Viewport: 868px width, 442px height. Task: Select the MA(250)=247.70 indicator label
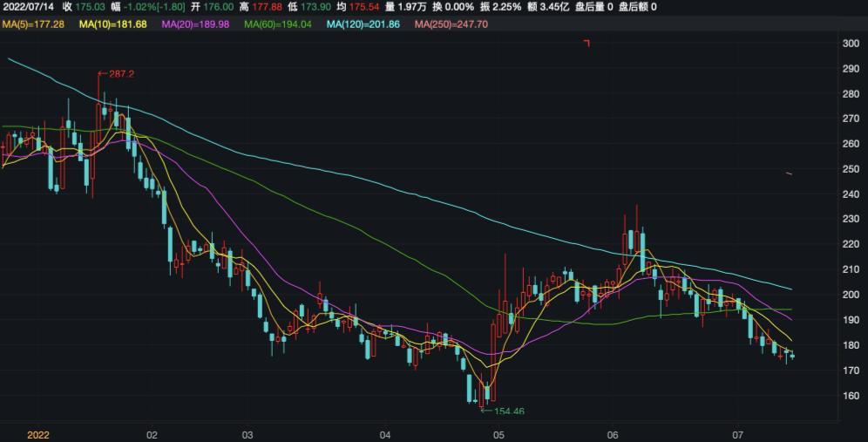point(451,24)
